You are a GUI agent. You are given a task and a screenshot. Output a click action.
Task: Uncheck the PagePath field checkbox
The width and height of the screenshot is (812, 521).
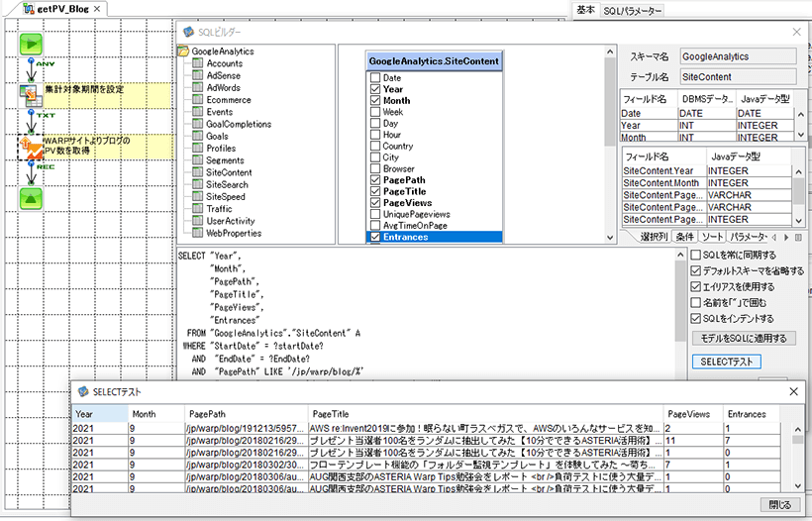375,180
